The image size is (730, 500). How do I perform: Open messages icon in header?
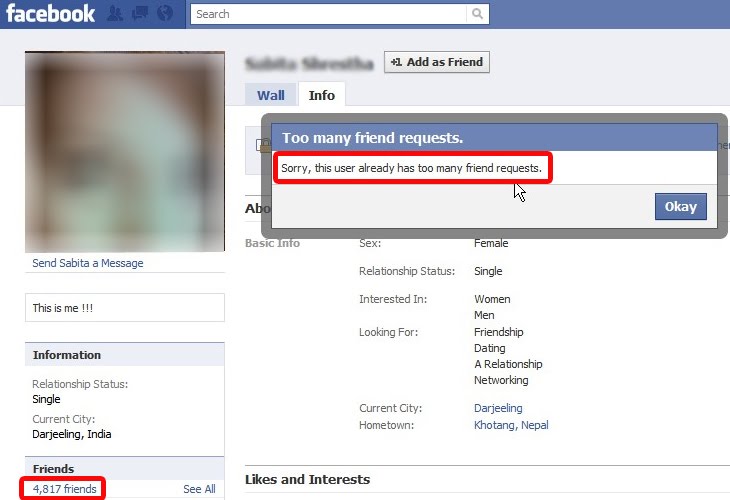tap(140, 14)
